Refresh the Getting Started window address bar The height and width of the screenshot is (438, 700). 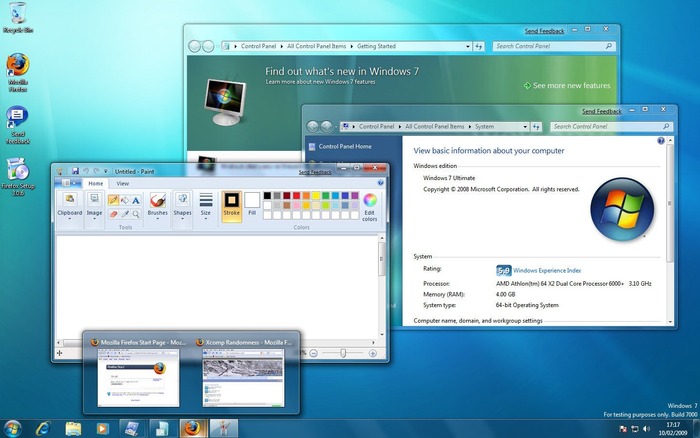pyautogui.click(x=479, y=46)
